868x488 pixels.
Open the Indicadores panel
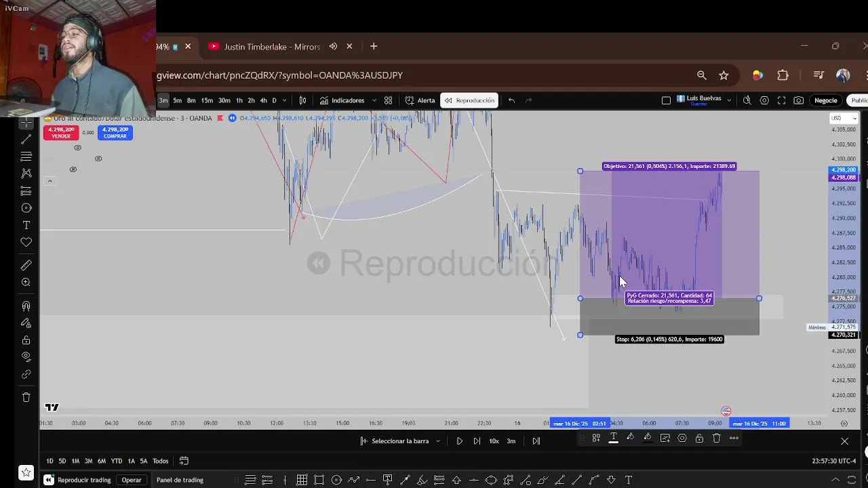pos(342,100)
